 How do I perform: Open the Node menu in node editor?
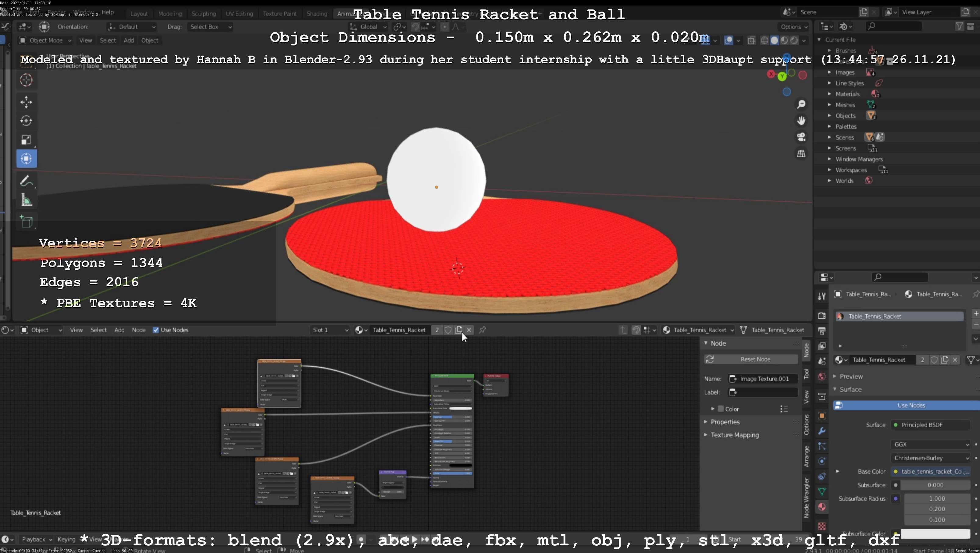(x=138, y=330)
